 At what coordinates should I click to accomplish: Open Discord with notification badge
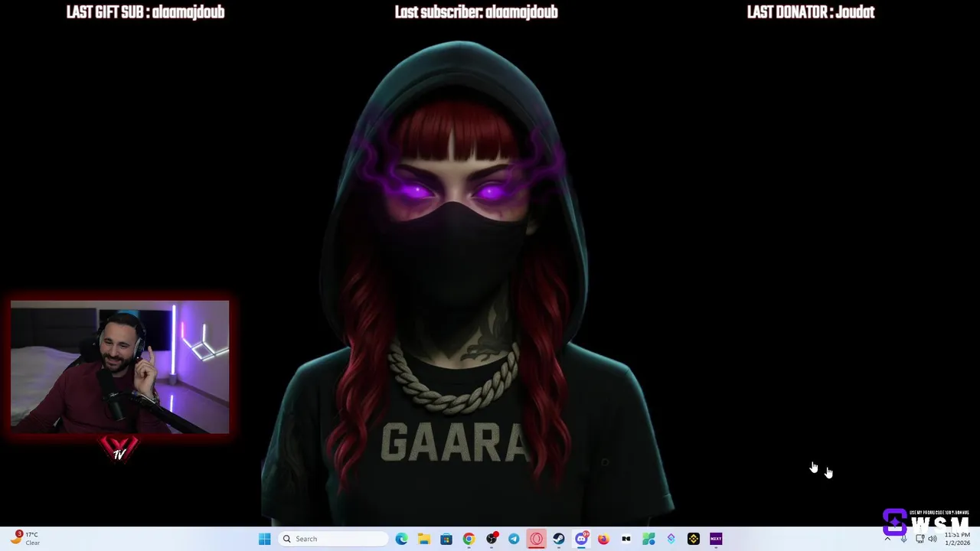coord(581,539)
